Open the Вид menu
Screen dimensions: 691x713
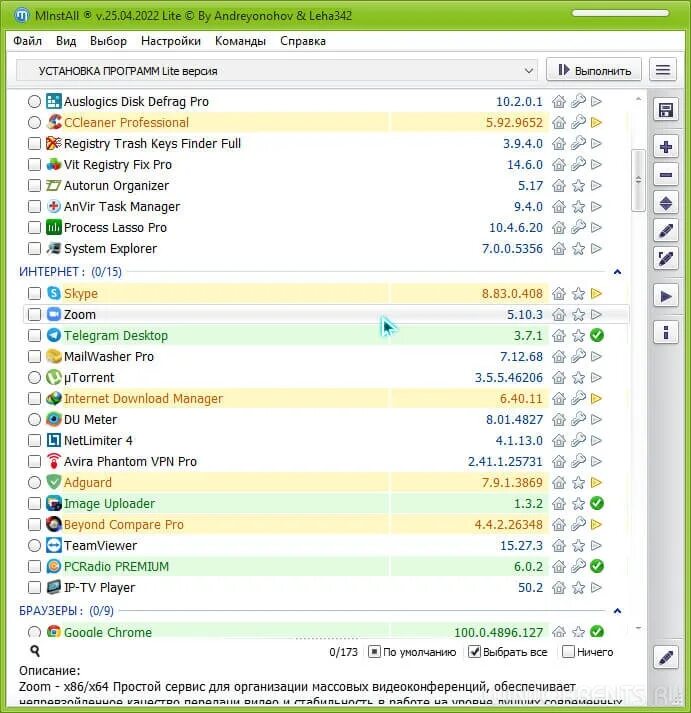click(66, 41)
